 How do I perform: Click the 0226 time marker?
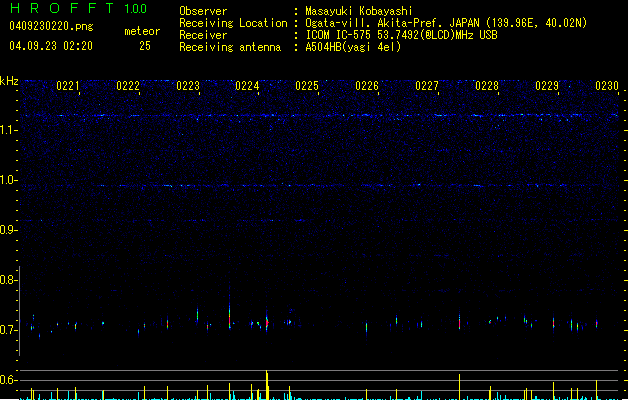tap(367, 87)
